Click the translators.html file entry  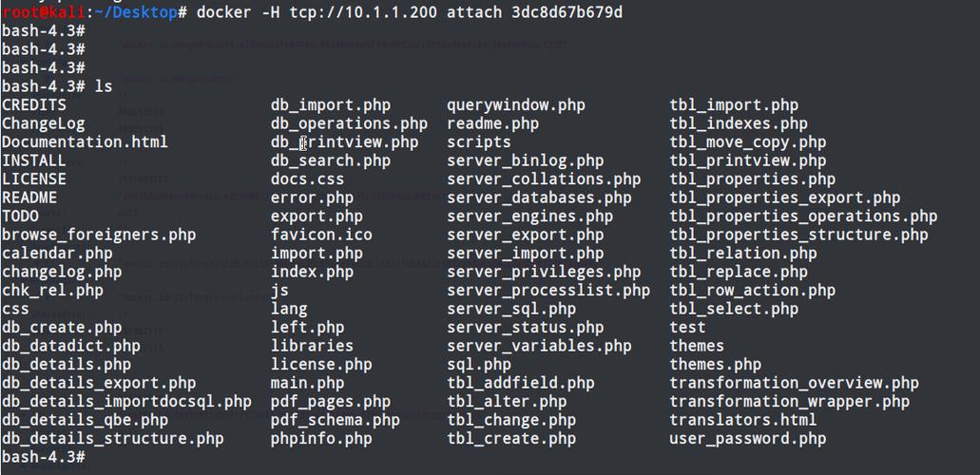[x=742, y=420]
